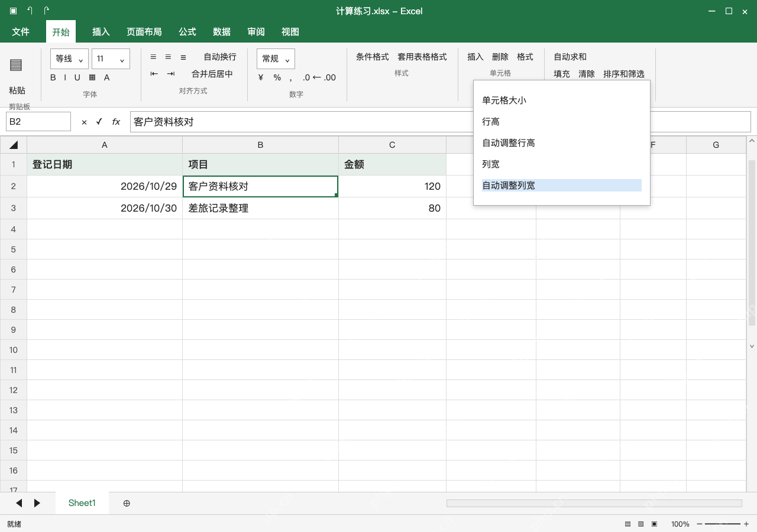The height and width of the screenshot is (532, 757).
Task: Apply underline formatting with U
Action: coord(77,77)
